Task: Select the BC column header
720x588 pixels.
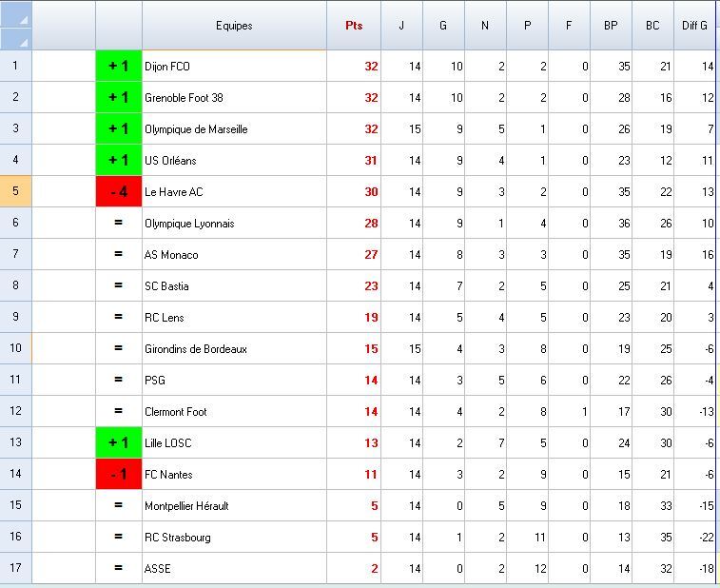Action: [652, 26]
